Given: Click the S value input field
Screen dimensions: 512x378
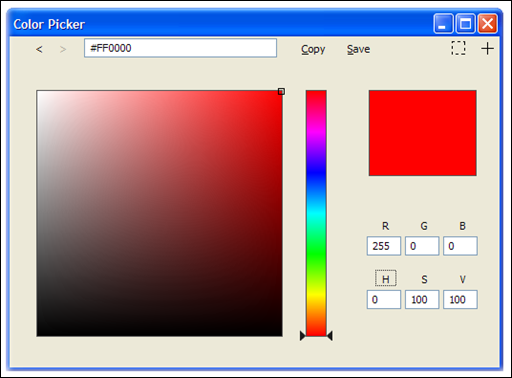Looking at the screenshot, I should point(422,299).
